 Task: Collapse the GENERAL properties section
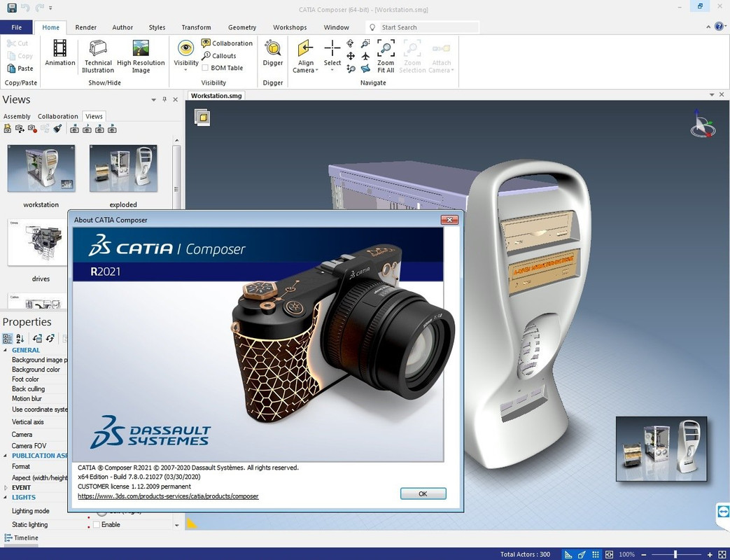[6, 350]
